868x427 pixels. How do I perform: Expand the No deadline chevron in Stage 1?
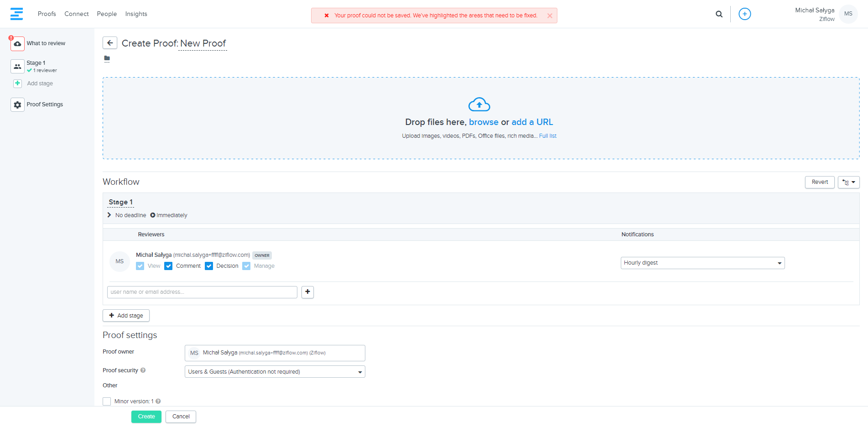(109, 215)
